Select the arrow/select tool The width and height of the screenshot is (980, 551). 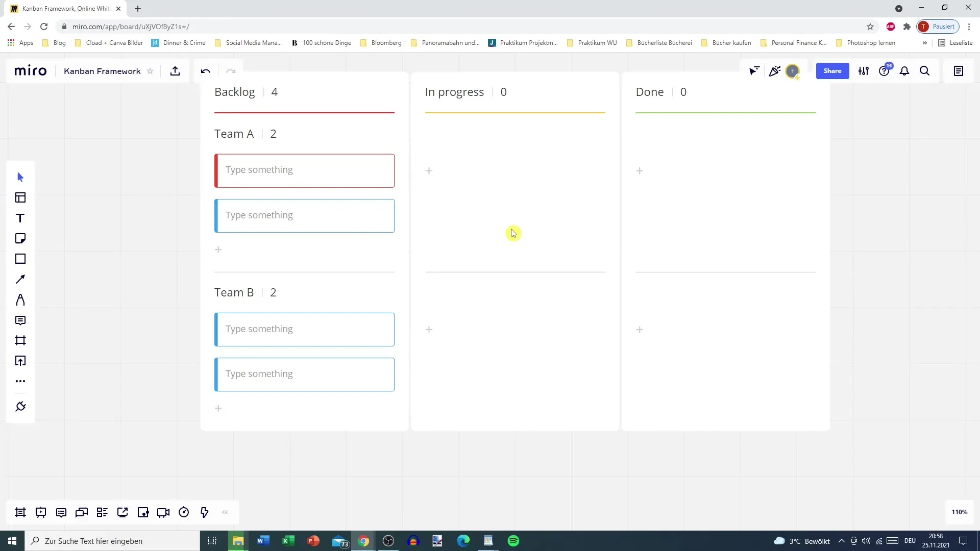pos(19,176)
